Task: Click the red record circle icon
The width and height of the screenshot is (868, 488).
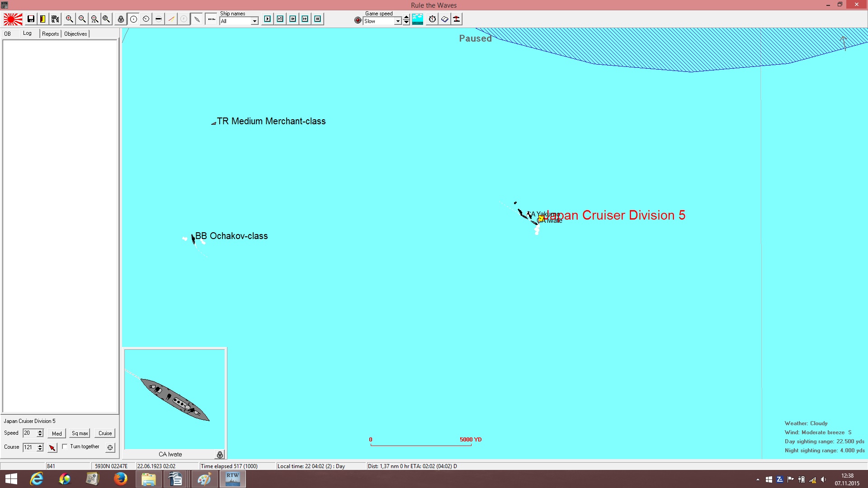Action: click(358, 20)
